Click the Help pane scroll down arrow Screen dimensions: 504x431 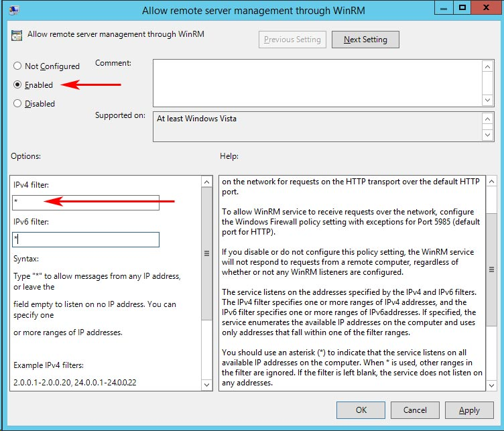[x=491, y=386]
